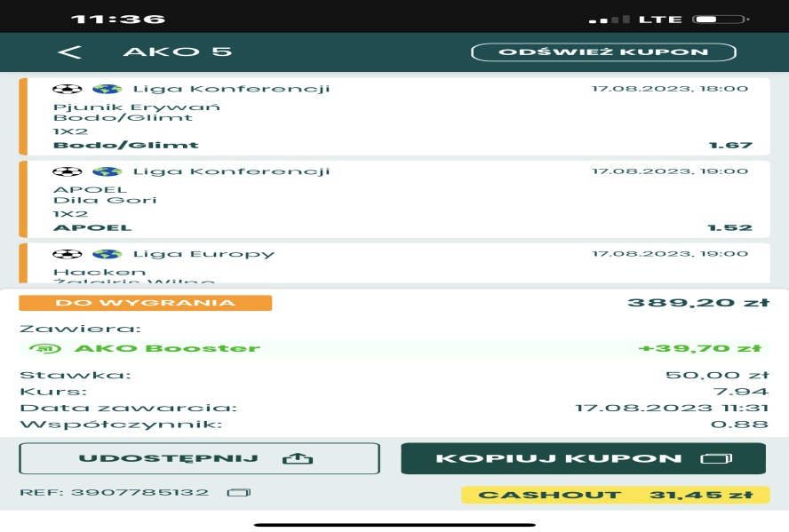
Task: Click the copy icon in KOPIUJ KUPON
Action: (x=716, y=458)
